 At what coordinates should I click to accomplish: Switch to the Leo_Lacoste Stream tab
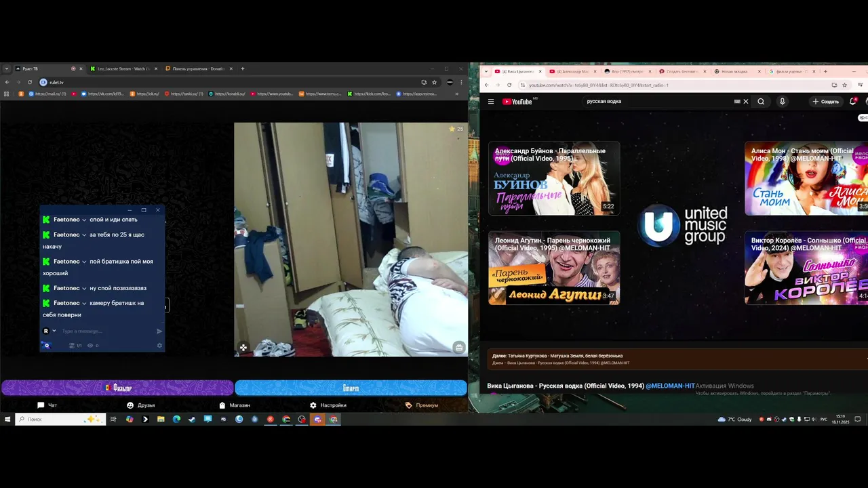point(123,68)
